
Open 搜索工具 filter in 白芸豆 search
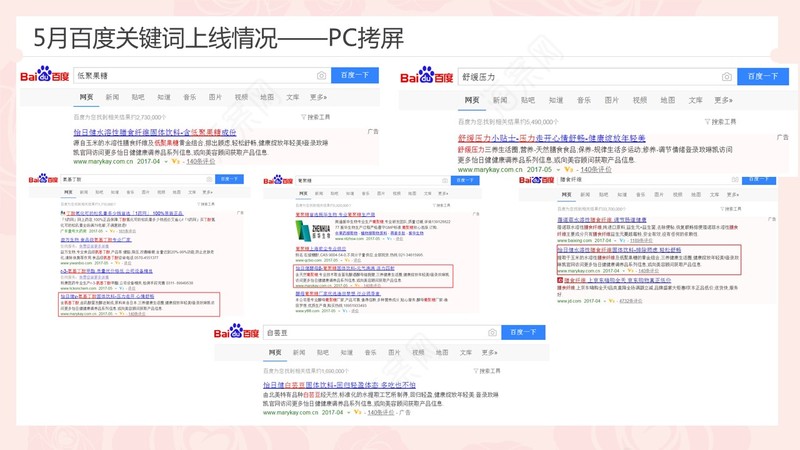(487, 371)
